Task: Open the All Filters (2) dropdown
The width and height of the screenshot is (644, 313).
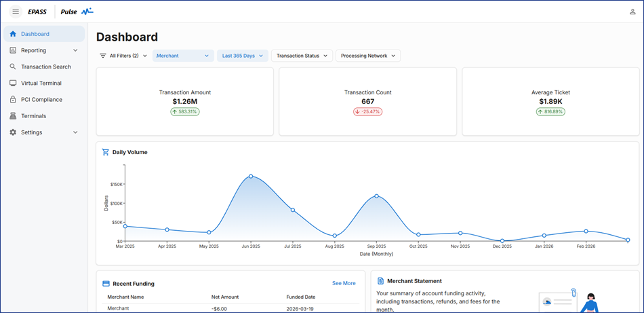Action: (123, 56)
